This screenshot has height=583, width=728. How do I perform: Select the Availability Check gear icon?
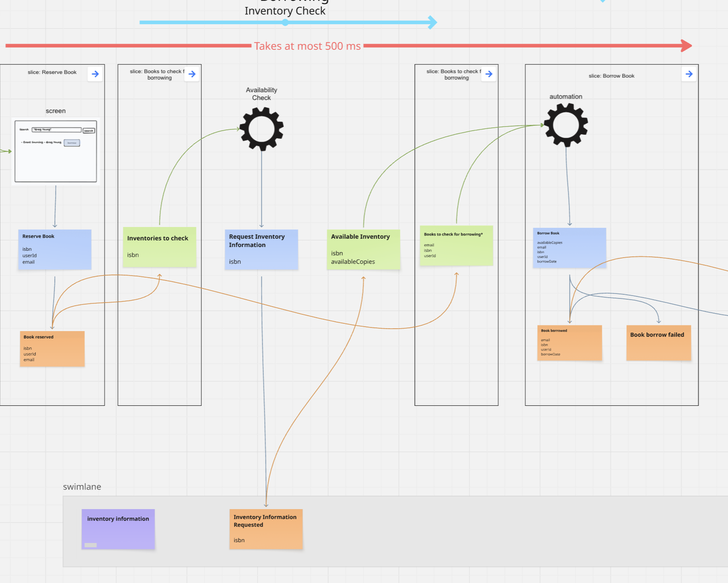261,129
